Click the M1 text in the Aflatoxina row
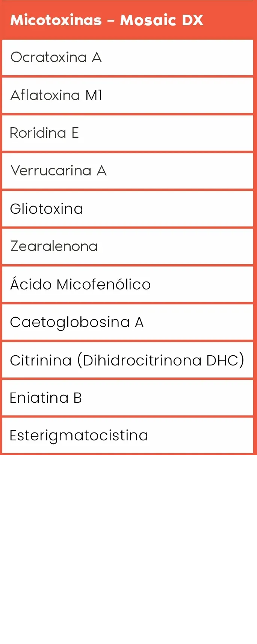This screenshot has width=257, height=644. pyautogui.click(x=94, y=95)
